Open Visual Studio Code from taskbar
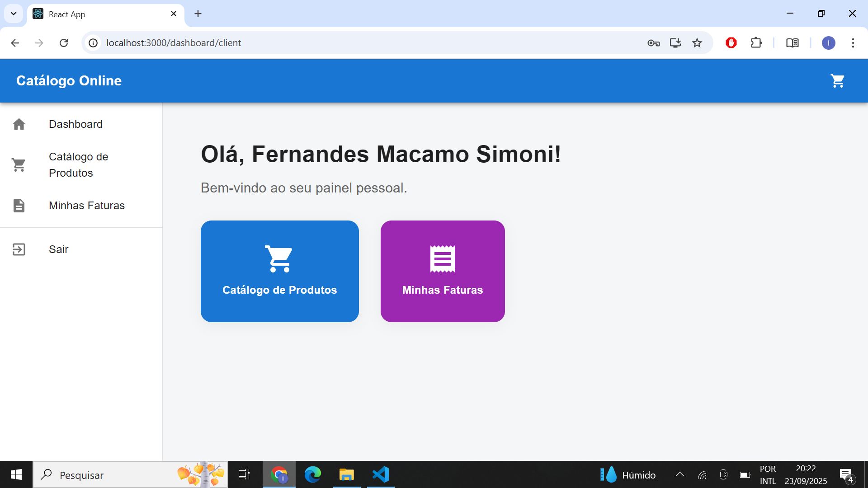 click(380, 474)
